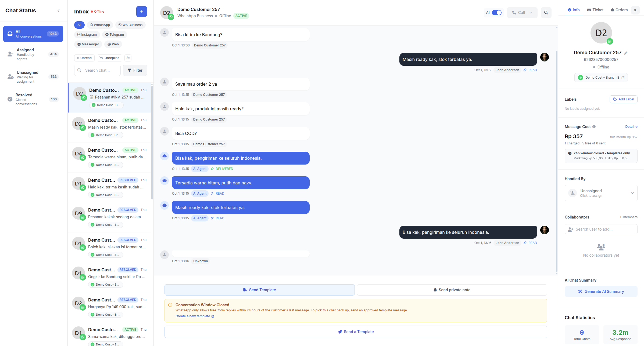The height and width of the screenshot is (346, 644).
Task: Open the conversation search magnifier icon
Action: coord(546,13)
